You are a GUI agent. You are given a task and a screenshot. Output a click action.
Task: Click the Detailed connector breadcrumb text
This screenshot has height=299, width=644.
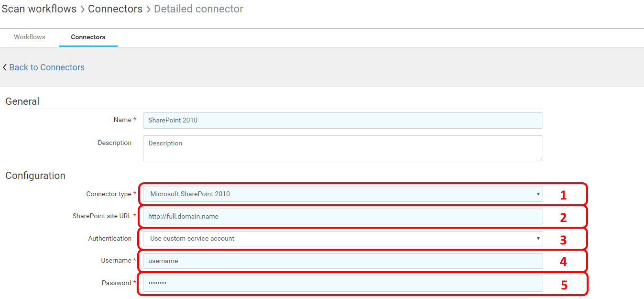198,9
